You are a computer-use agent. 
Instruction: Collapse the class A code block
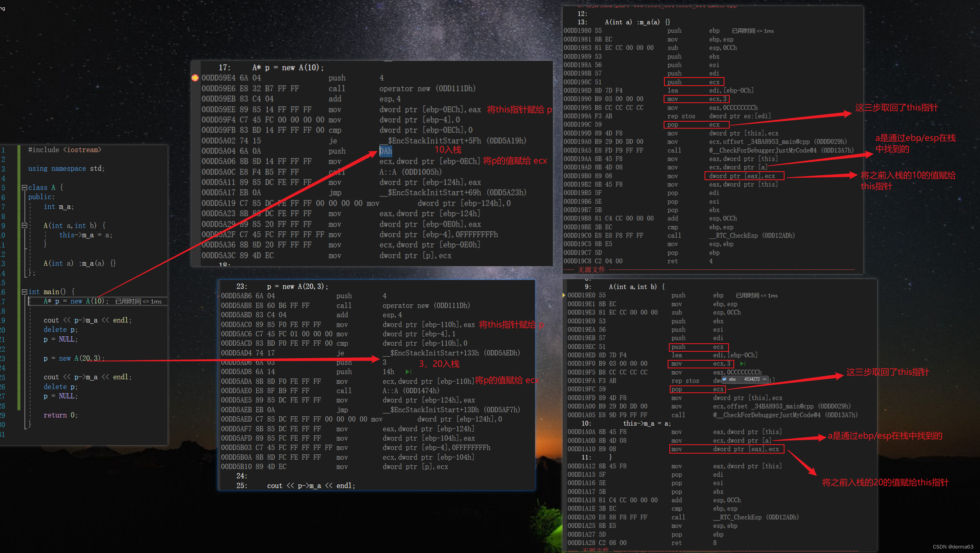tap(24, 187)
